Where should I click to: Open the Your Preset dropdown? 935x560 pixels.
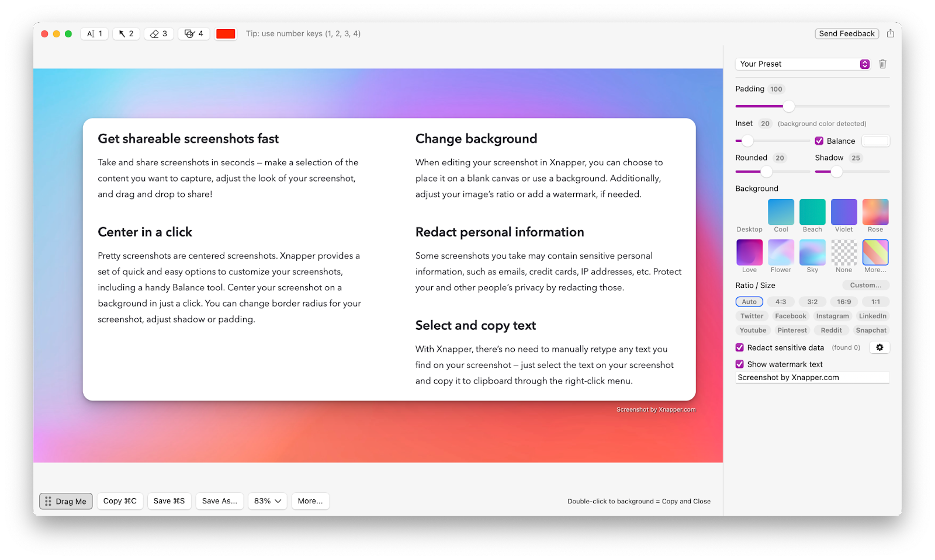coord(864,64)
